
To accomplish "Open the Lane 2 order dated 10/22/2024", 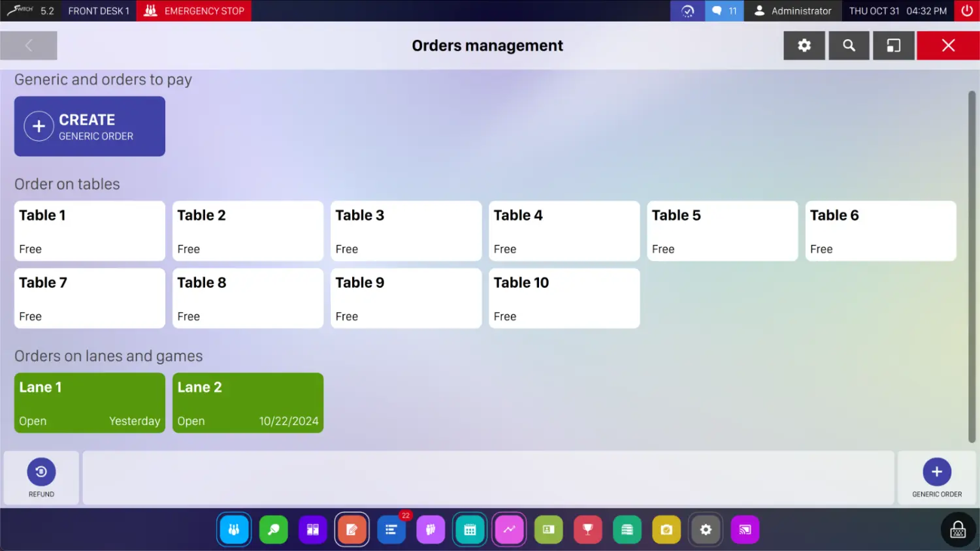I will click(248, 403).
